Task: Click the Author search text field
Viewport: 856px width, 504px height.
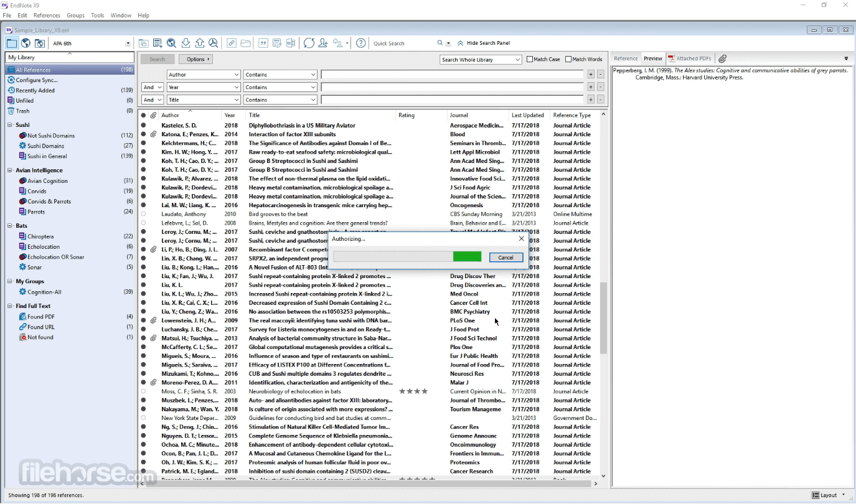Action: [452, 75]
